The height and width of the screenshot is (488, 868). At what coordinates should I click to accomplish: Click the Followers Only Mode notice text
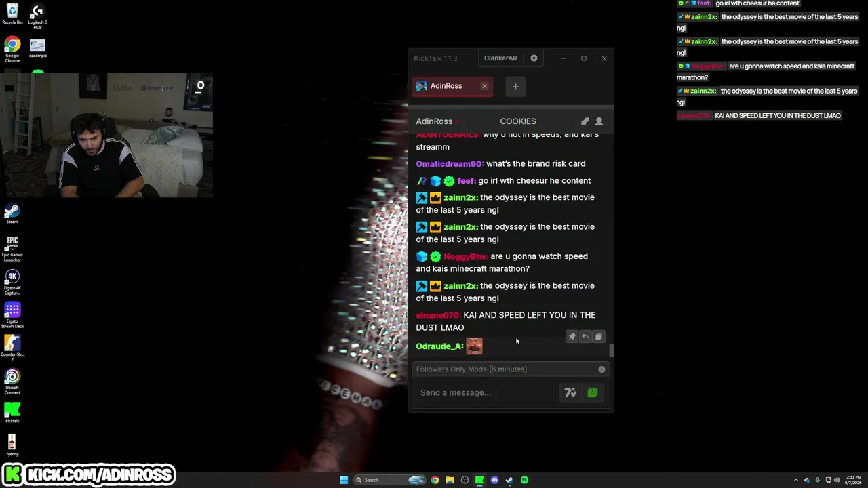tap(471, 369)
